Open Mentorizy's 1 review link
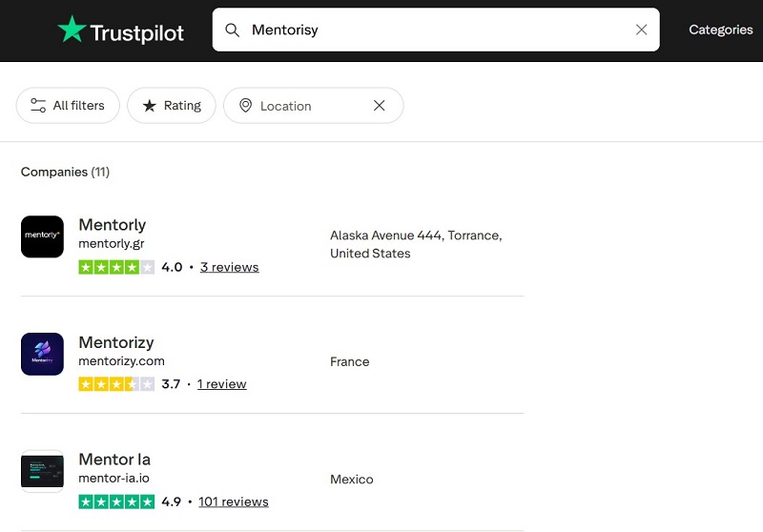The height and width of the screenshot is (532, 763). 222,384
